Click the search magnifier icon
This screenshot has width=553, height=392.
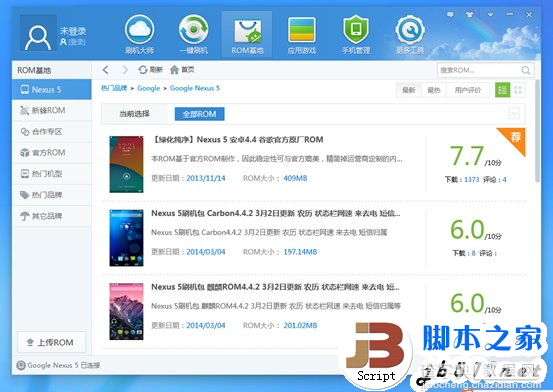pyautogui.click(x=525, y=70)
